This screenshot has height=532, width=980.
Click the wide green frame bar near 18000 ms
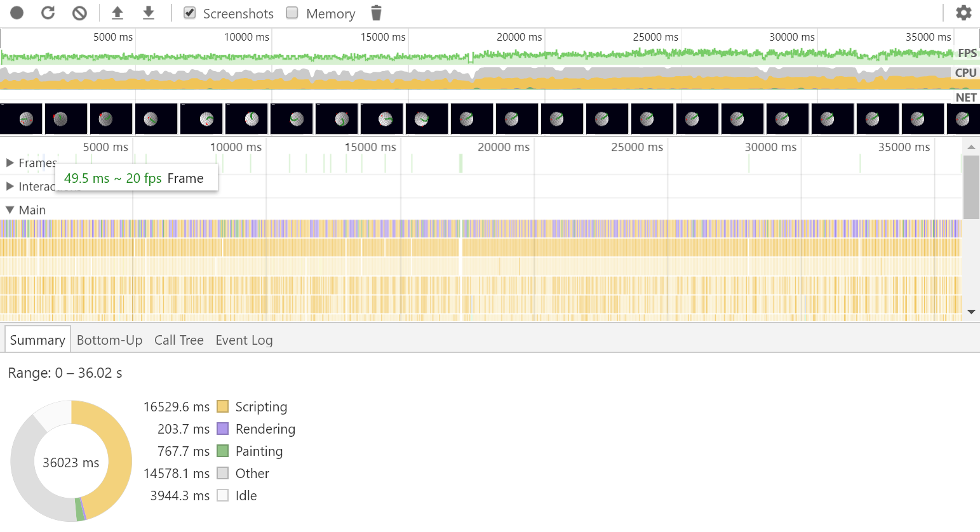pyautogui.click(x=460, y=163)
